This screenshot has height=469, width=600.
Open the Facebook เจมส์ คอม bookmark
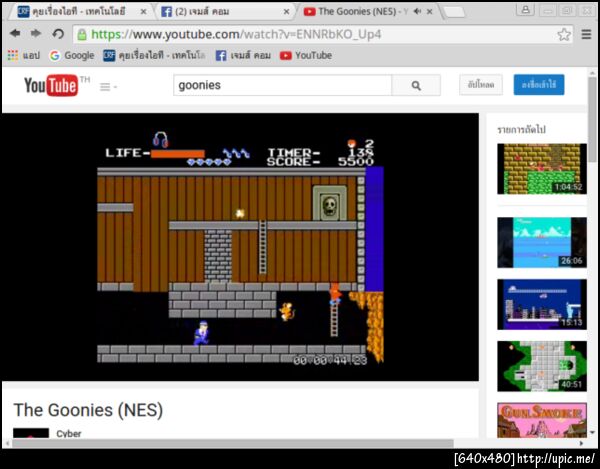tap(243, 55)
